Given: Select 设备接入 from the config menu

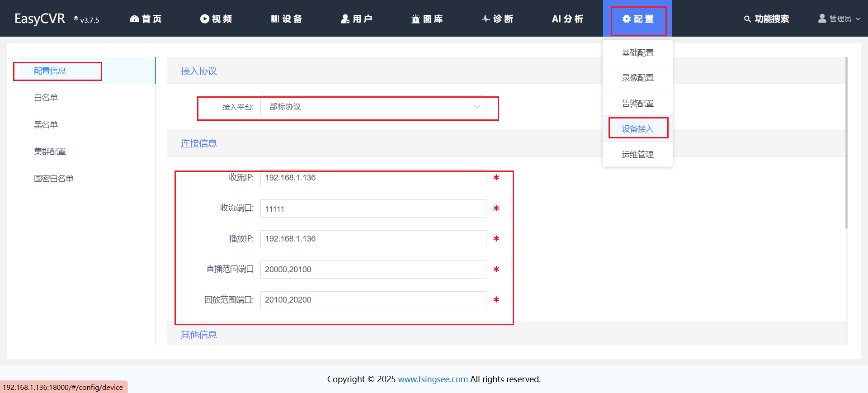Looking at the screenshot, I should [x=637, y=129].
